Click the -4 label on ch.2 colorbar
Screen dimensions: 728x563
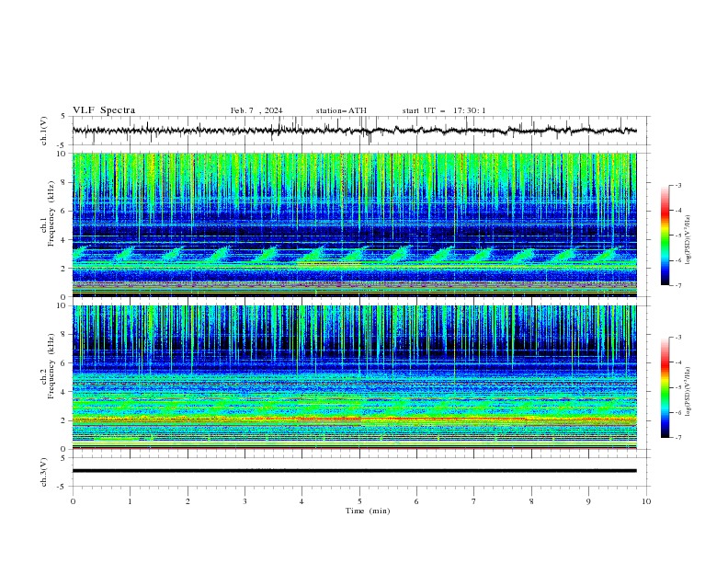[x=677, y=362]
